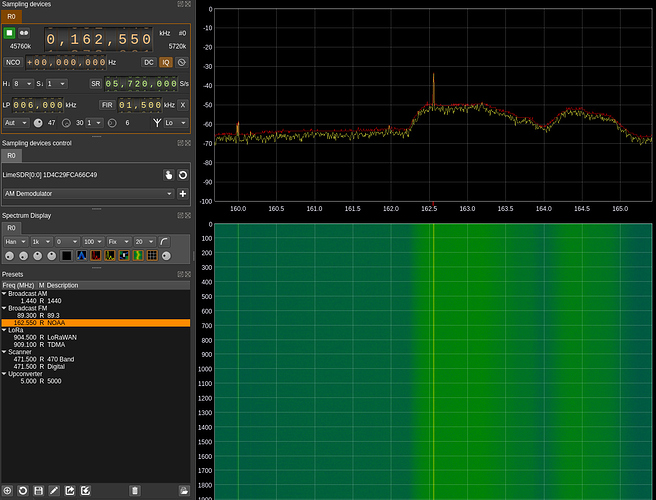Image resolution: width=656 pixels, height=500 pixels.
Task: Delete the selected preset with trash icon
Action: [x=134, y=491]
